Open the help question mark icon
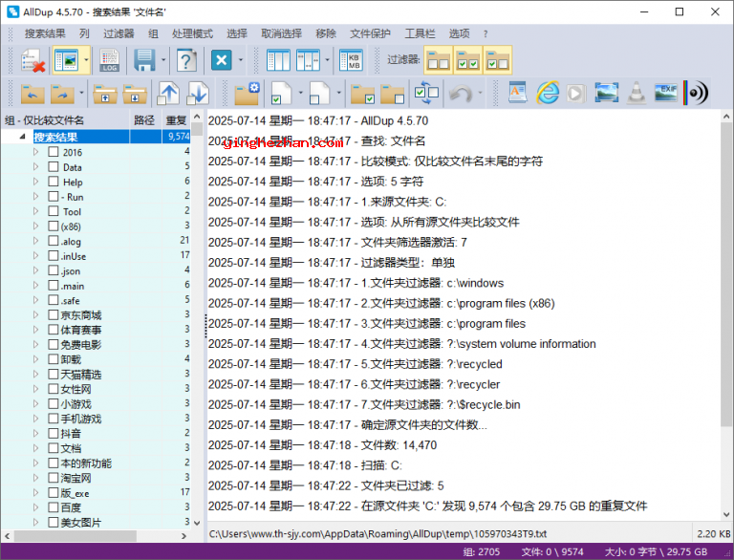The height and width of the screenshot is (560, 734). [186, 60]
